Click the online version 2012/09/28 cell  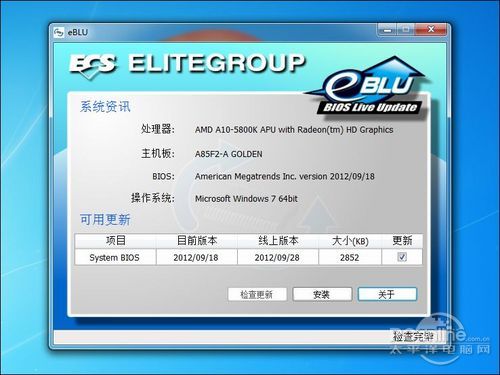click(x=278, y=257)
